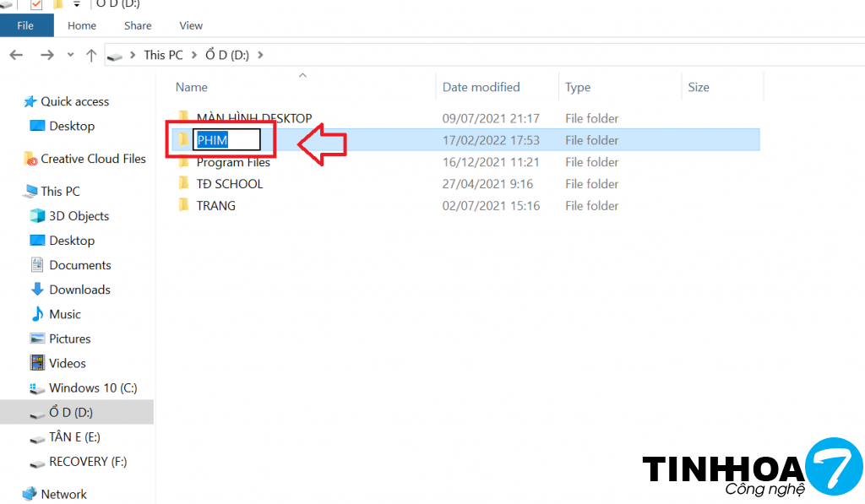Click the PHIM rename text field
The height and width of the screenshot is (504, 865).
tap(226, 140)
